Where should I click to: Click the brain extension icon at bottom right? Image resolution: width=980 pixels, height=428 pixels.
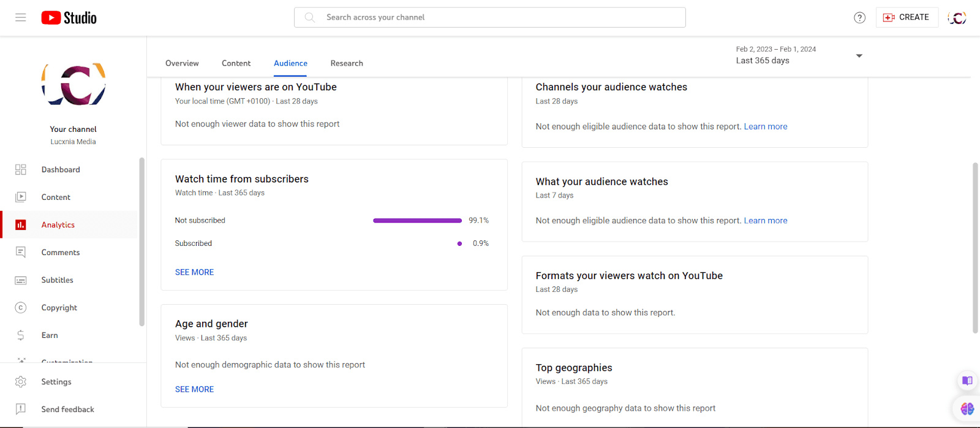point(967,409)
